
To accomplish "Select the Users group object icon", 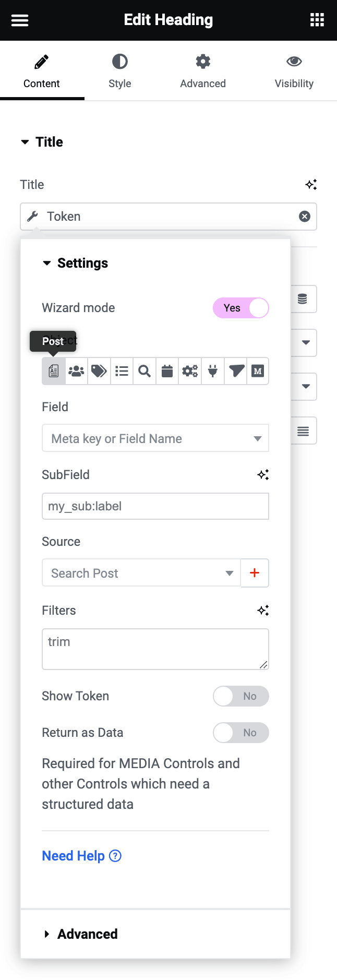I will click(x=76, y=371).
